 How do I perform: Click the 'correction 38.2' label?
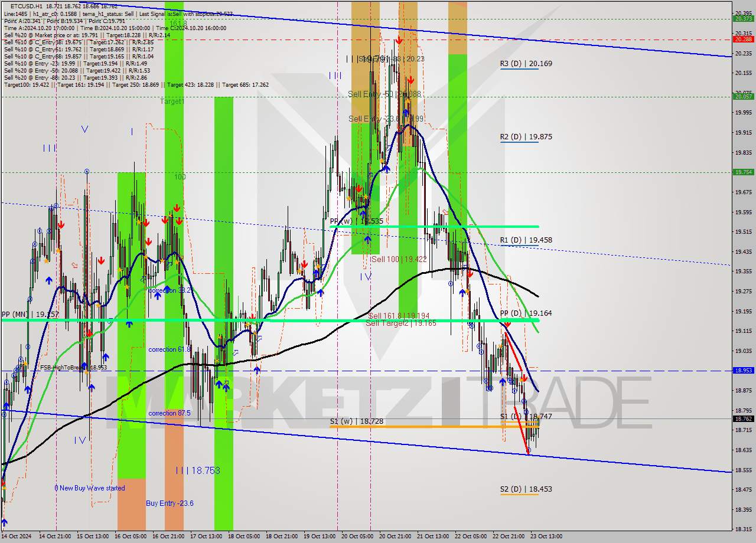[x=170, y=290]
